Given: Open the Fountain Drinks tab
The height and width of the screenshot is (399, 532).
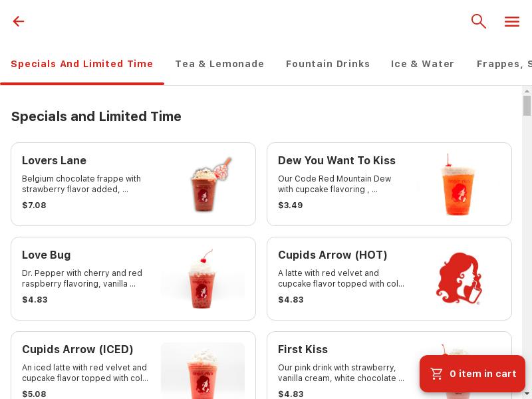Looking at the screenshot, I should pyautogui.click(x=328, y=64).
